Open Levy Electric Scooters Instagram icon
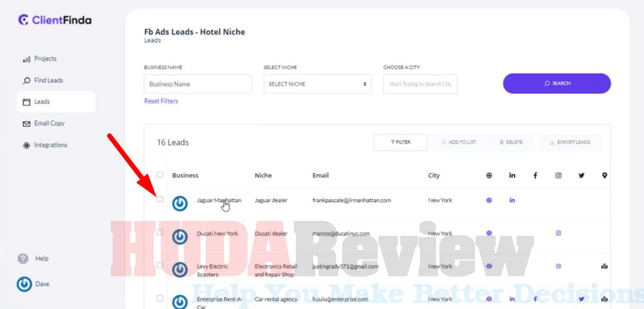 (x=559, y=266)
